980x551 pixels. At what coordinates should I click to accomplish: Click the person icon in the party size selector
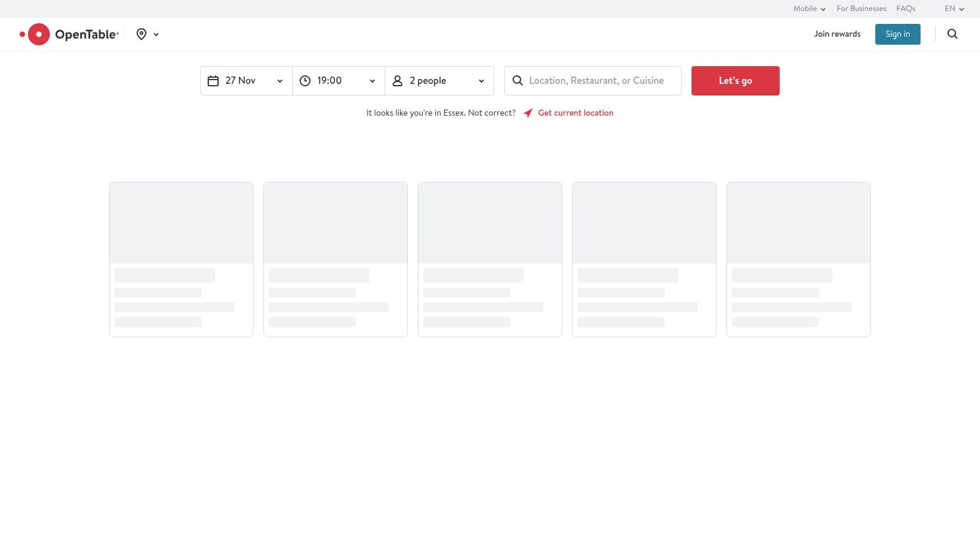397,80
